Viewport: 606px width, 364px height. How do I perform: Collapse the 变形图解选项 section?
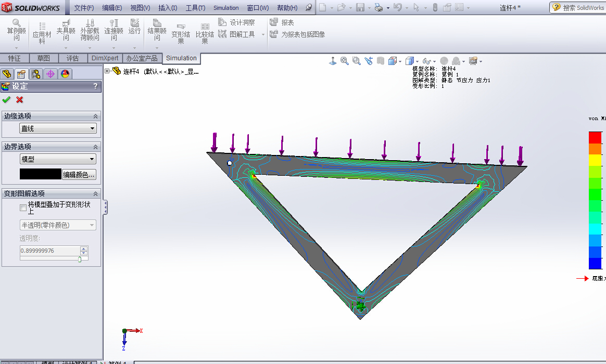95,194
